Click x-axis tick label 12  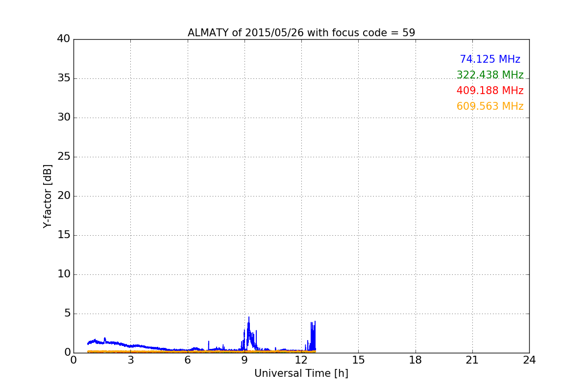(301, 360)
